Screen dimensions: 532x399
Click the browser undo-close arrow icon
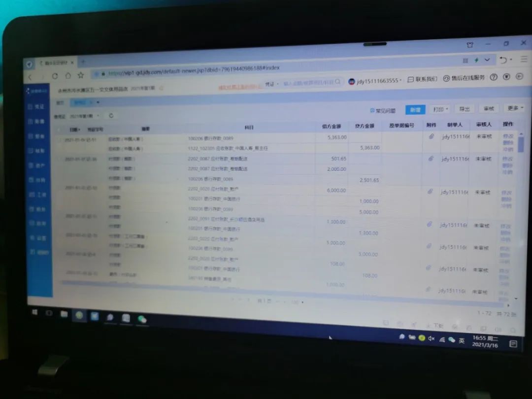503,60
